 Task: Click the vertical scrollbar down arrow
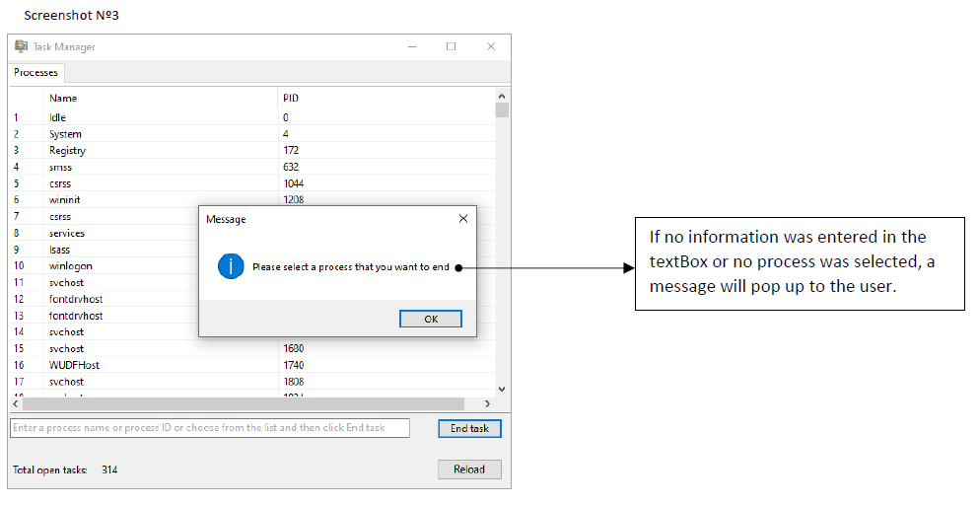pos(501,389)
